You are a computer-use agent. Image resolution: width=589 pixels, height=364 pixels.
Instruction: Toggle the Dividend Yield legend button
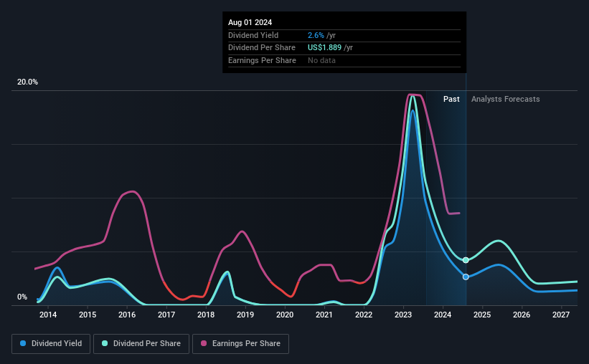coord(51,344)
